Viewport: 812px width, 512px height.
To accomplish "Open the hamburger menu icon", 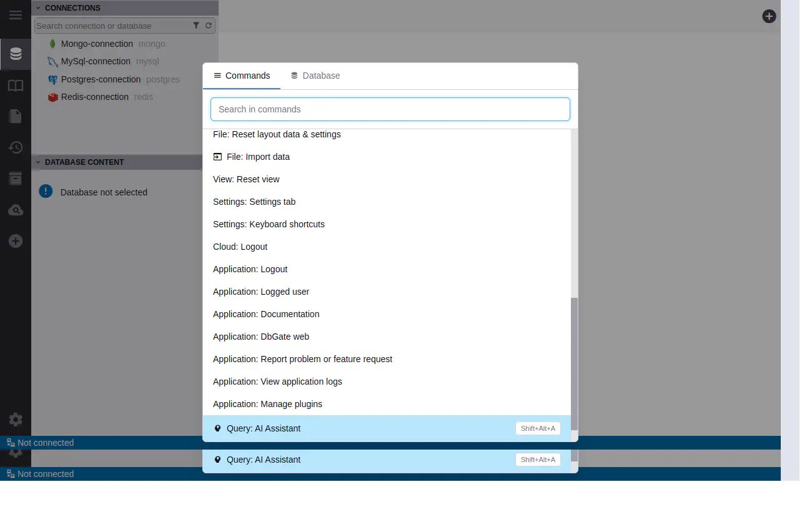I will tap(16, 16).
